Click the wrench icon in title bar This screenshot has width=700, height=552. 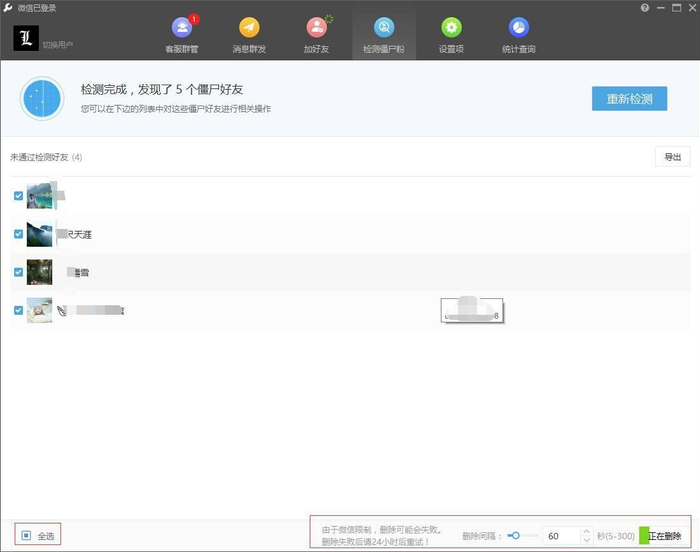click(8, 8)
